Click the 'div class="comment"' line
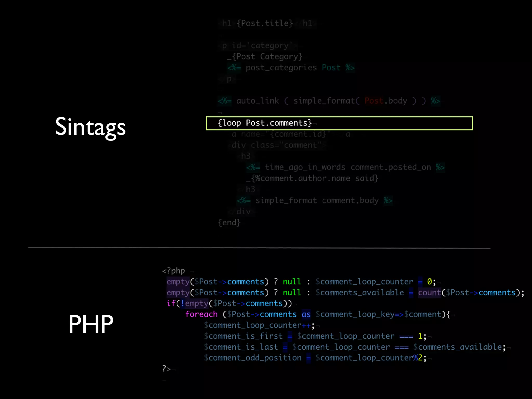 (277, 145)
